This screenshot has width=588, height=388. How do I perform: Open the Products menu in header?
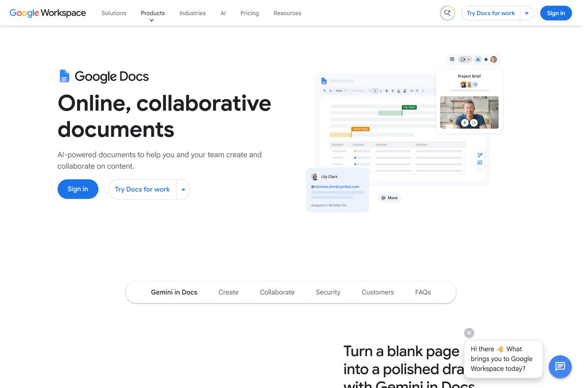coord(153,13)
